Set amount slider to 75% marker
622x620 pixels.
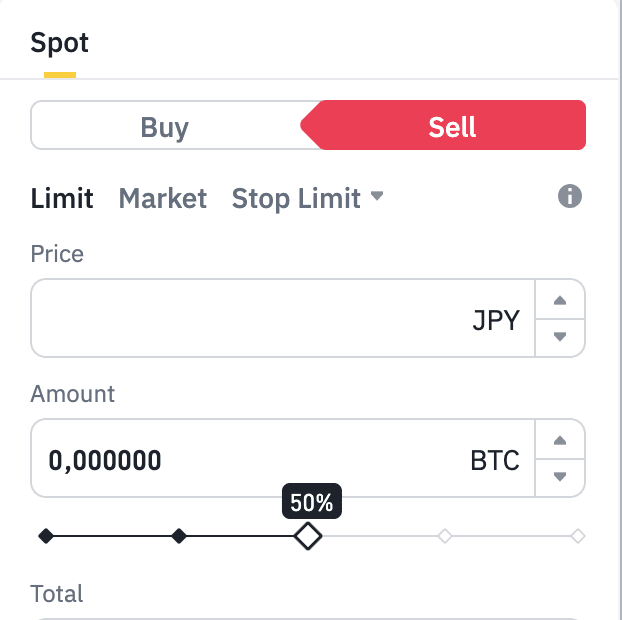445,536
